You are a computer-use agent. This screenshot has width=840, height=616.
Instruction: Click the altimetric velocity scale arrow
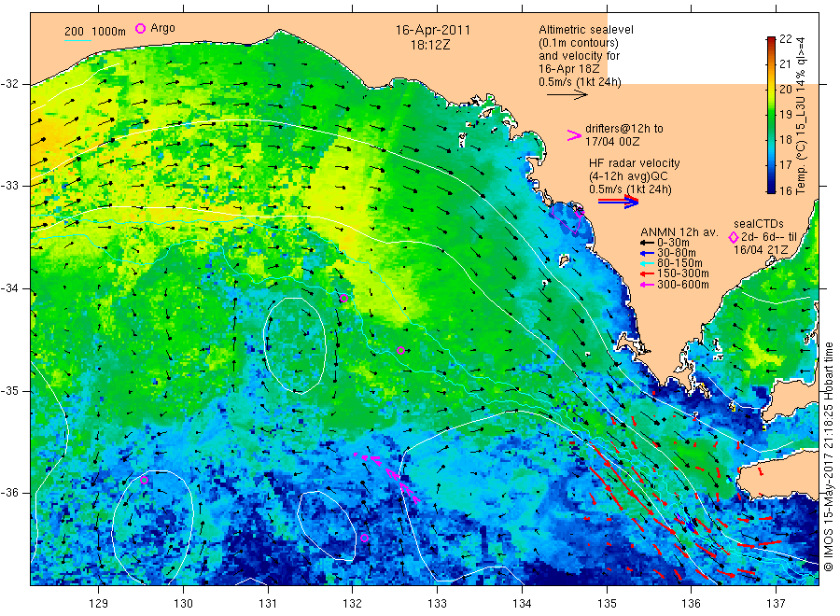click(x=567, y=95)
